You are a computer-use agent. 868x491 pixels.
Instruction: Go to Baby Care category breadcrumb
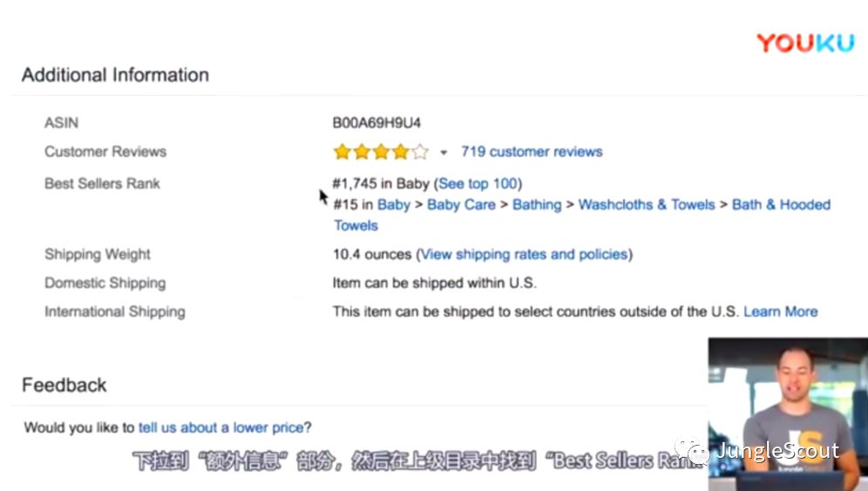461,205
